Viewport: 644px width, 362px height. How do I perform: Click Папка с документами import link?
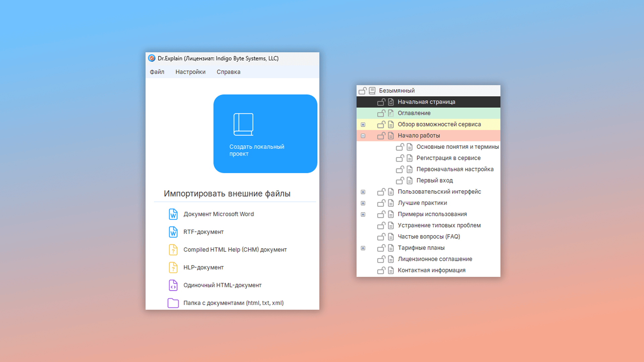[x=233, y=303]
